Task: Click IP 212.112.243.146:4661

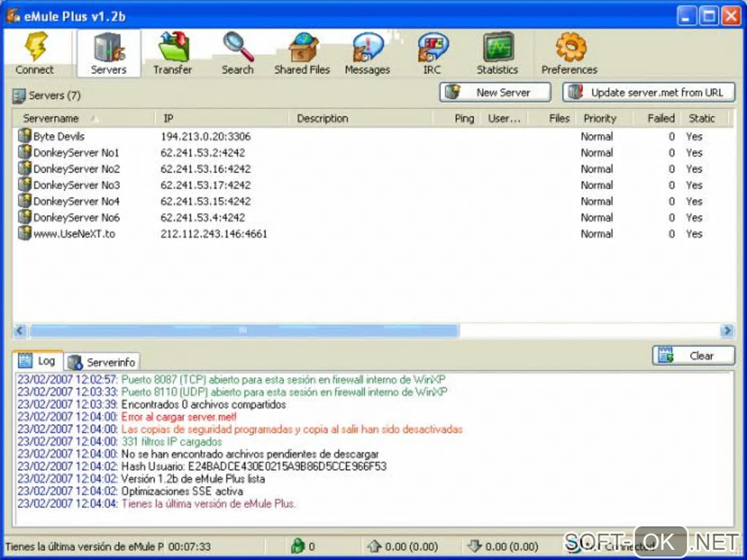Action: [x=214, y=234]
